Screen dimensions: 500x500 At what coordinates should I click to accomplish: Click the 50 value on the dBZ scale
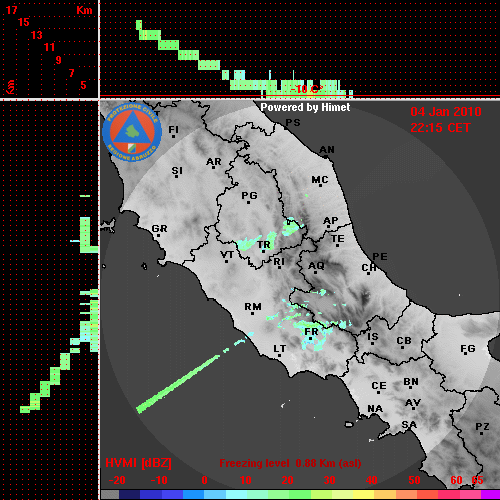click(414, 480)
